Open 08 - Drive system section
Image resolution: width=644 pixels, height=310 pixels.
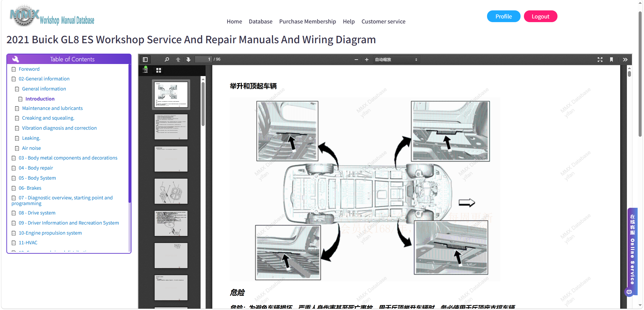pyautogui.click(x=37, y=213)
